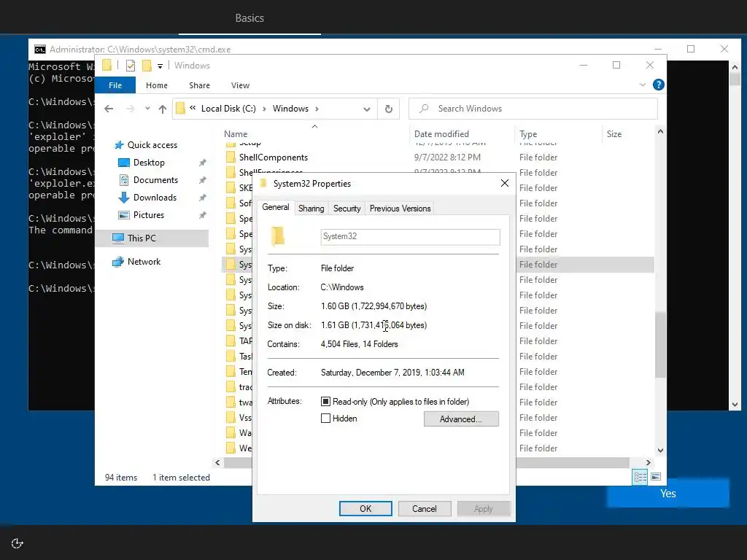The height and width of the screenshot is (560, 747).
Task: Click the cmd window scroll down arrow
Action: pos(734,404)
